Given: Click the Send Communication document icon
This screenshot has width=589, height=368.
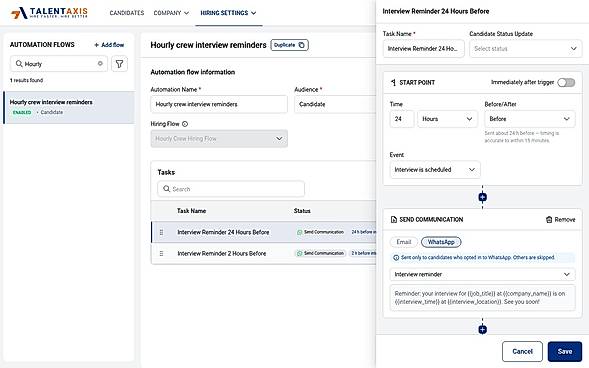Looking at the screenshot, I should click(394, 219).
